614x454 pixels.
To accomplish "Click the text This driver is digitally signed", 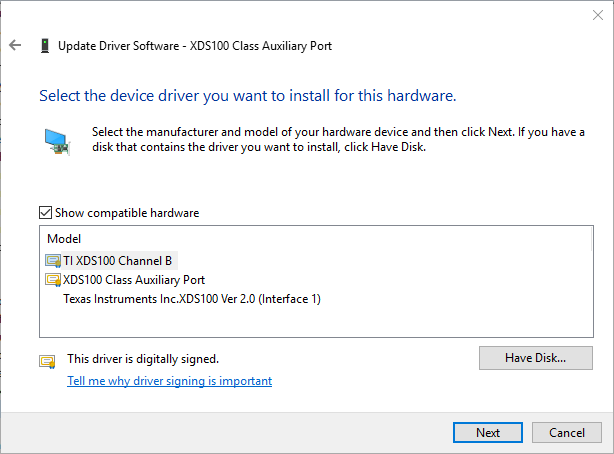I will coord(142,358).
